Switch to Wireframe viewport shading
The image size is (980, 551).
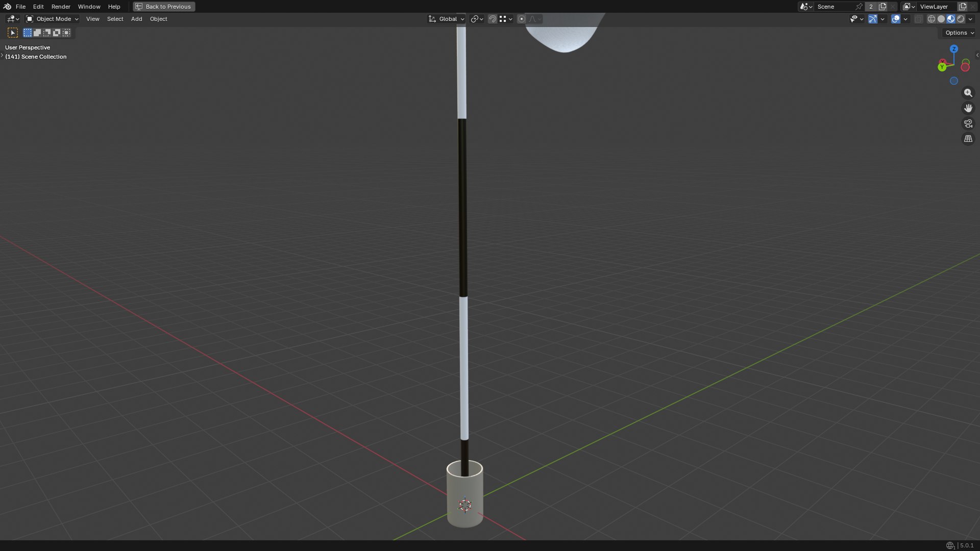[x=932, y=19]
